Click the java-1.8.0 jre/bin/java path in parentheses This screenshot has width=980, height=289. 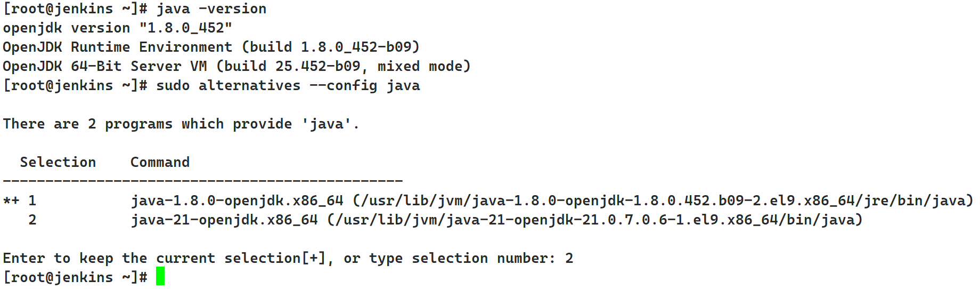pos(663,201)
